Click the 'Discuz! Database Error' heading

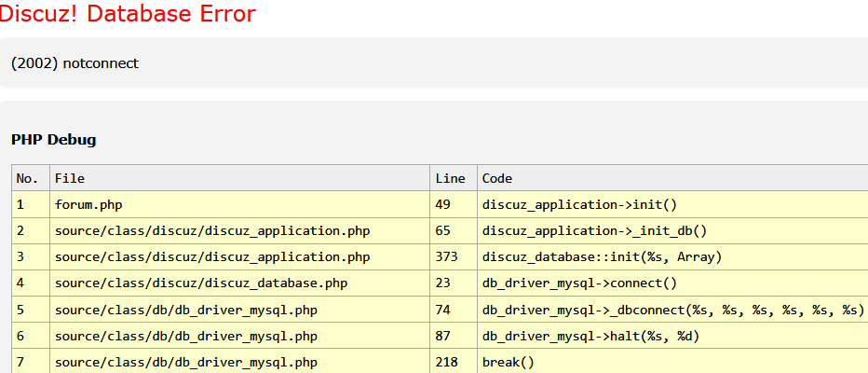[128, 14]
